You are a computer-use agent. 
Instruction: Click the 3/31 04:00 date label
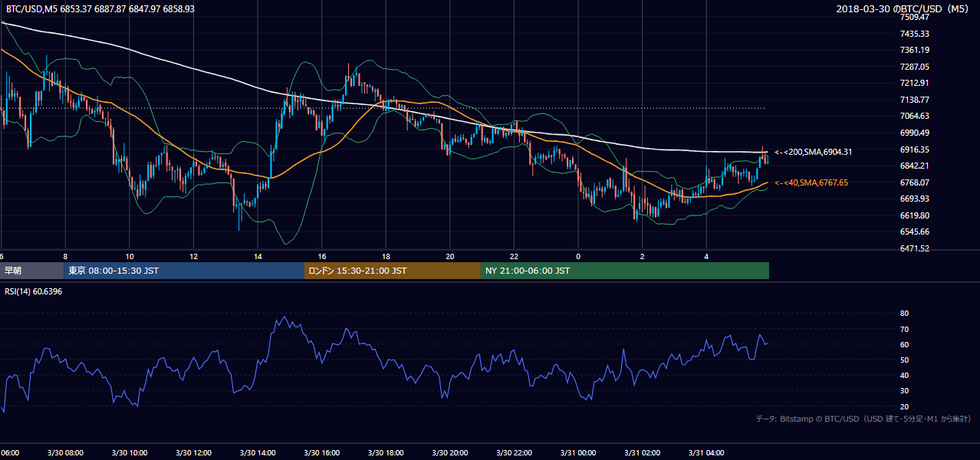point(706,453)
